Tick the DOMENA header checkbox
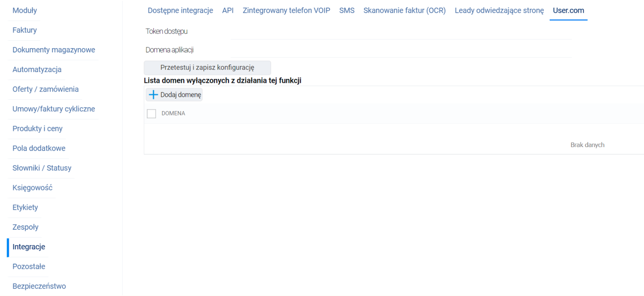 tap(151, 114)
